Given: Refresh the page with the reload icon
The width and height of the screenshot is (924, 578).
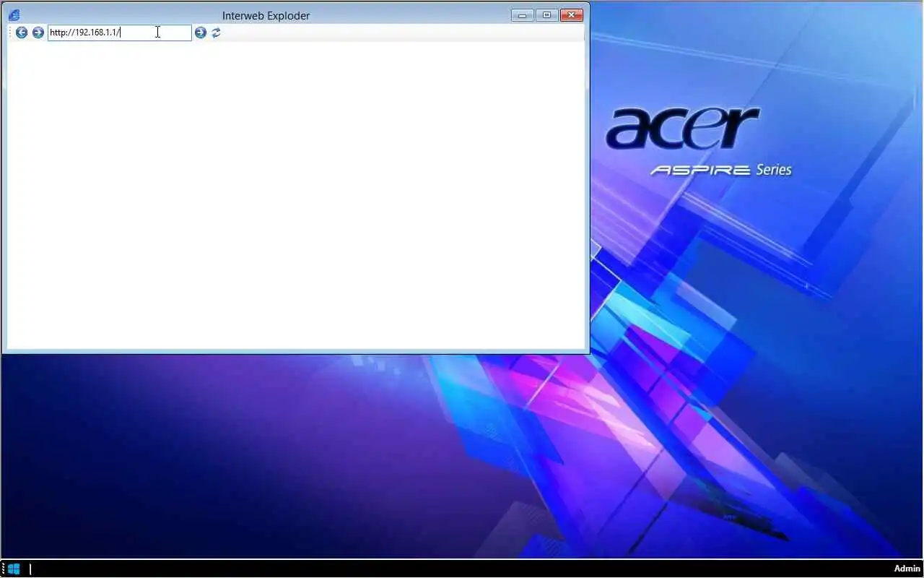Looking at the screenshot, I should point(216,33).
